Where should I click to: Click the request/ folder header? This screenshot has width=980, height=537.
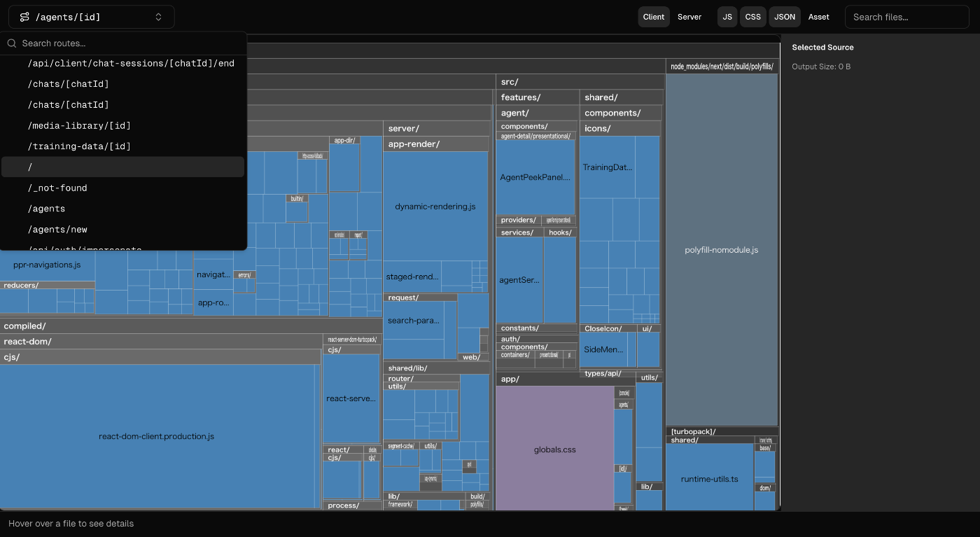click(x=420, y=298)
